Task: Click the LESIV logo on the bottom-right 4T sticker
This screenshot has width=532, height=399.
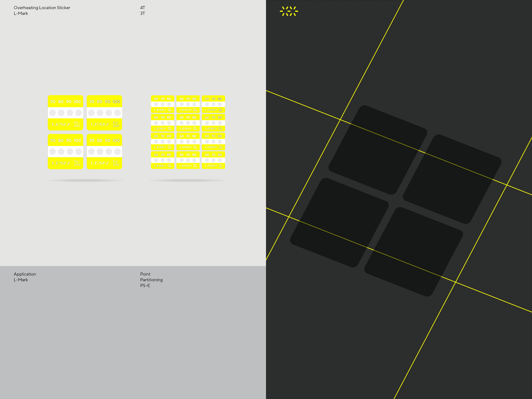Action: coord(100,163)
